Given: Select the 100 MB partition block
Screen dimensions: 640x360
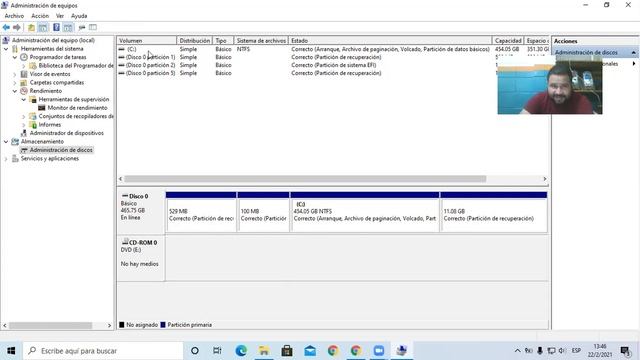Looking at the screenshot, I should (x=263, y=212).
